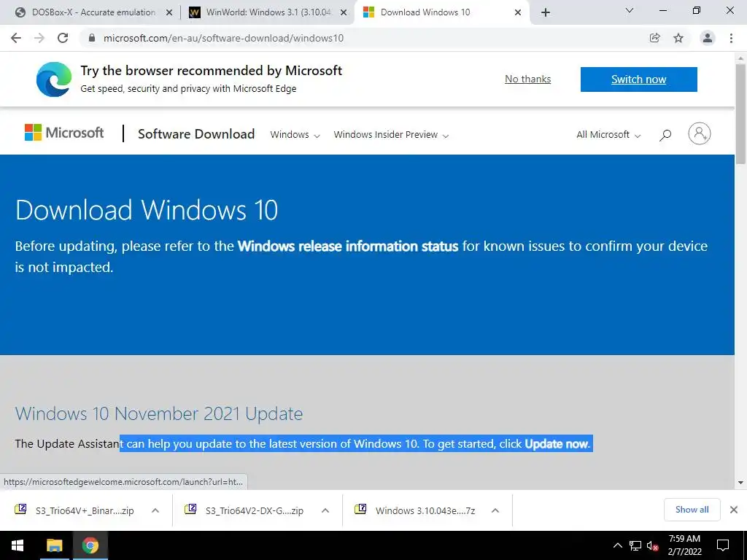Open the muted volume tray icon

pyautogui.click(x=653, y=545)
